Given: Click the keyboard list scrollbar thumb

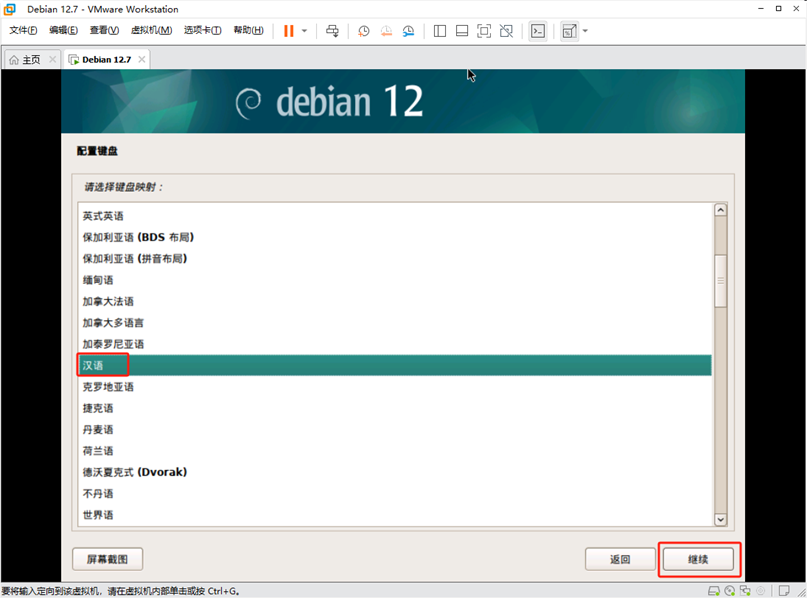Looking at the screenshot, I should pyautogui.click(x=721, y=281).
